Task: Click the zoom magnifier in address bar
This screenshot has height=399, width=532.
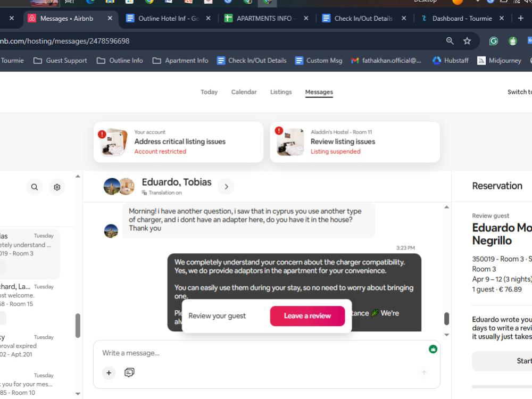Action: coord(450,41)
